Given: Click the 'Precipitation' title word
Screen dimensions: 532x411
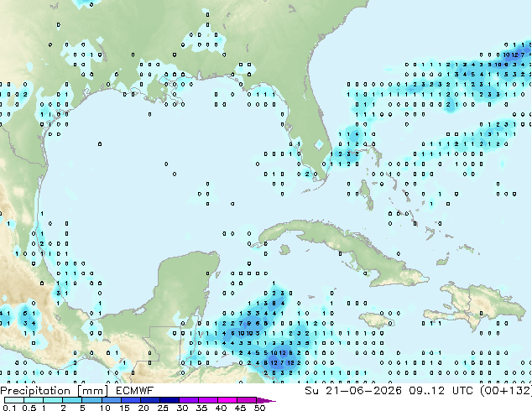Looking at the screenshot, I should click(x=35, y=391).
